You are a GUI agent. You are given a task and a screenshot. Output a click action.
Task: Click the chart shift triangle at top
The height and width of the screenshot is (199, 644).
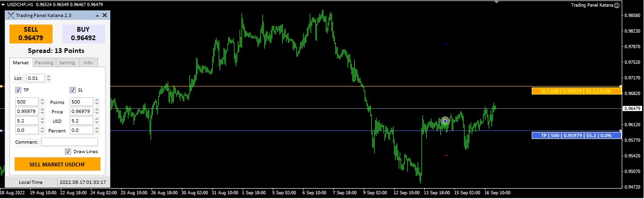tap(496, 2)
